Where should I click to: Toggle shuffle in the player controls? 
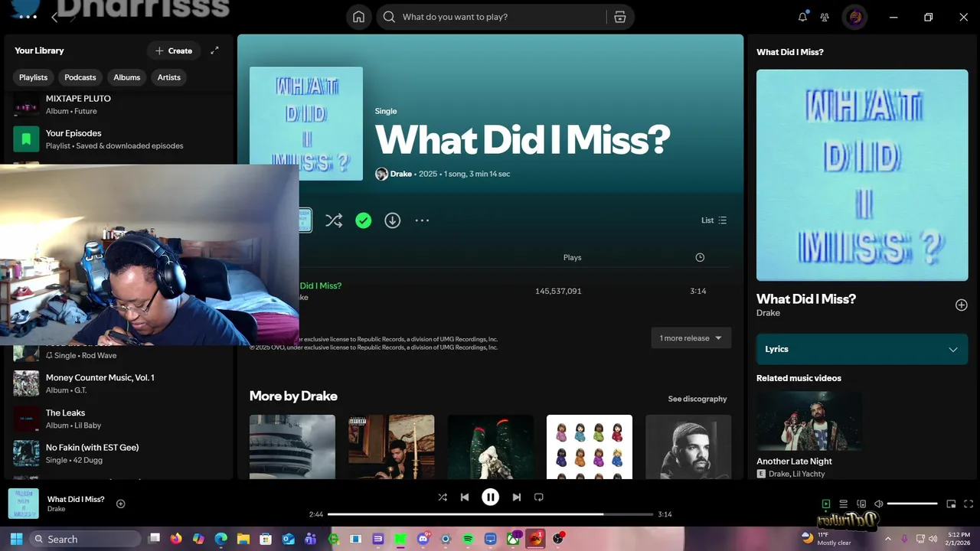443,497
